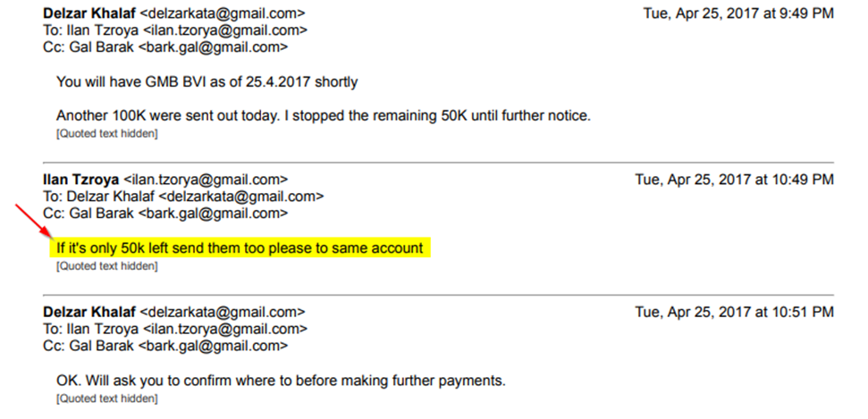
Task: Click timestamp Apr 25, 2017 at 10:51 PM
Action: pyautogui.click(x=735, y=312)
